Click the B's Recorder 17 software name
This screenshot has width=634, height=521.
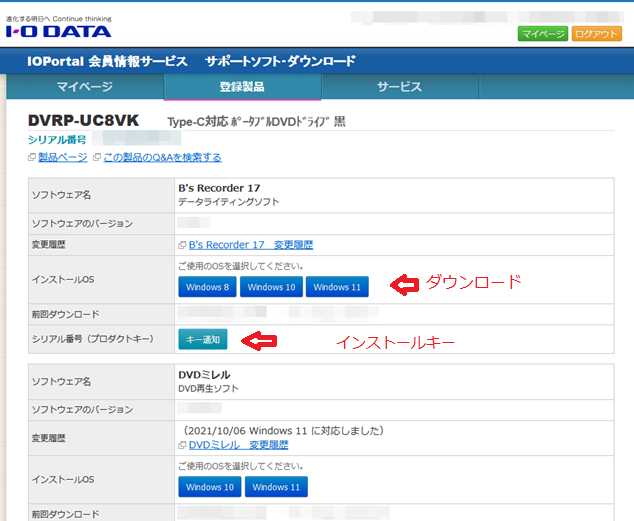tap(219, 188)
